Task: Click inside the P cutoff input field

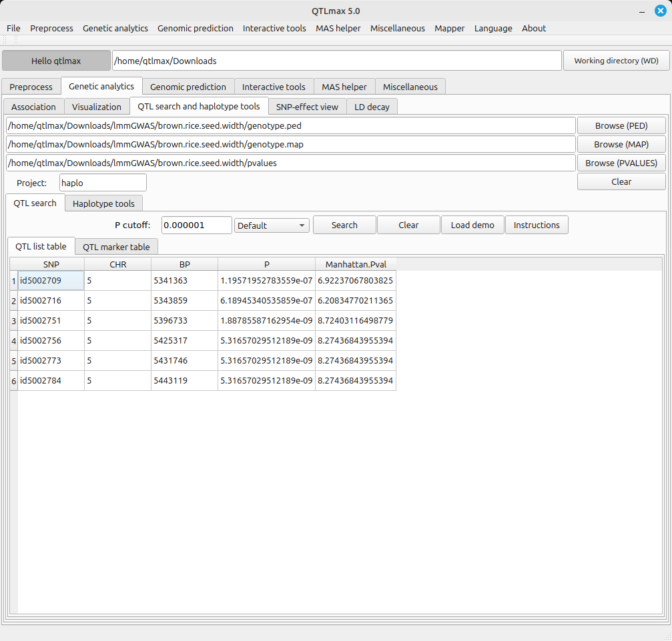Action: tap(196, 225)
